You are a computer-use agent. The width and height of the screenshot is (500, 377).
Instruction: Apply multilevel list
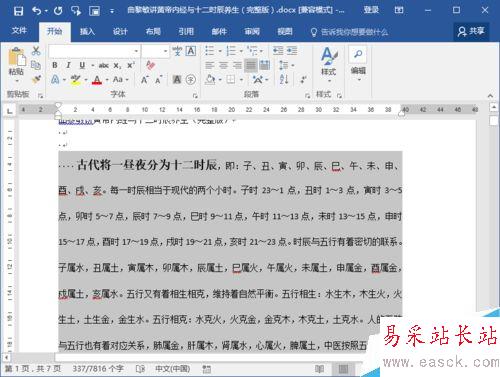[252, 51]
